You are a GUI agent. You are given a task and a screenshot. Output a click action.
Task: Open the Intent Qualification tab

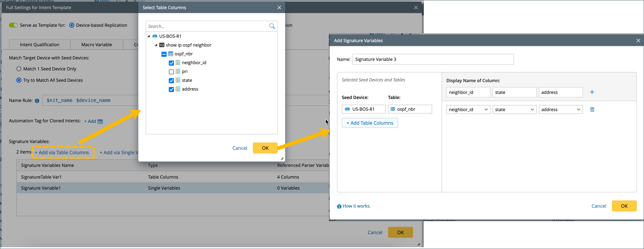(39, 45)
